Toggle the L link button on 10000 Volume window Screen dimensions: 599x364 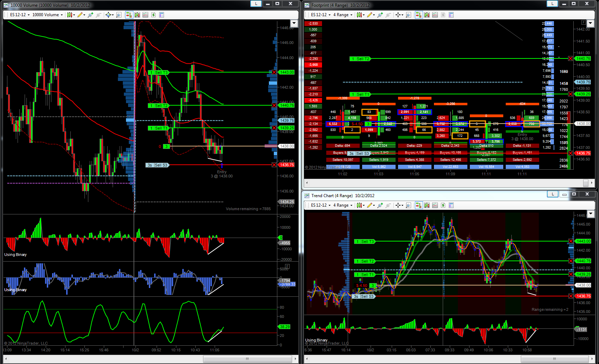pos(256,4)
